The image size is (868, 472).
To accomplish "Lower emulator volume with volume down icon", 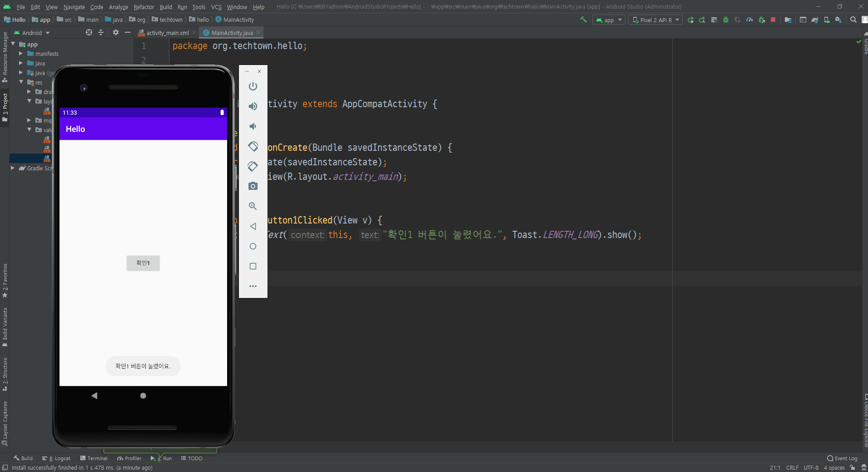I will 253,126.
